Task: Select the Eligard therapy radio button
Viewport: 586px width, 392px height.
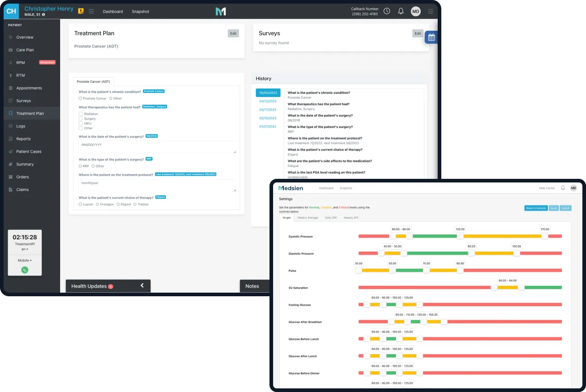Action: click(x=118, y=204)
